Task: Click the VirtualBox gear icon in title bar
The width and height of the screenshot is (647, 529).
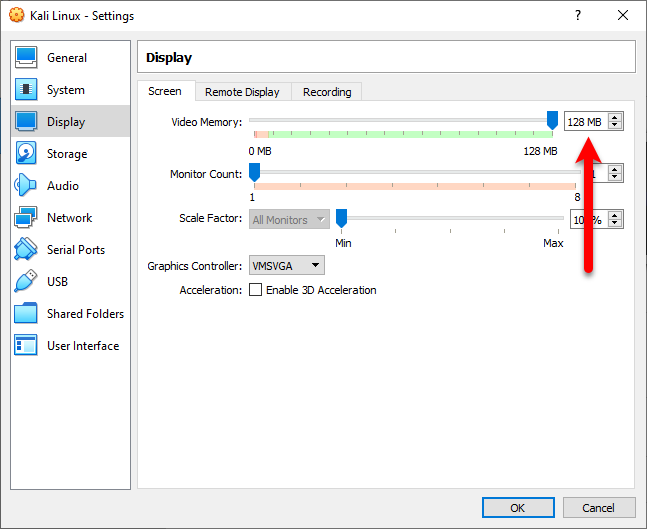Action: [17, 15]
